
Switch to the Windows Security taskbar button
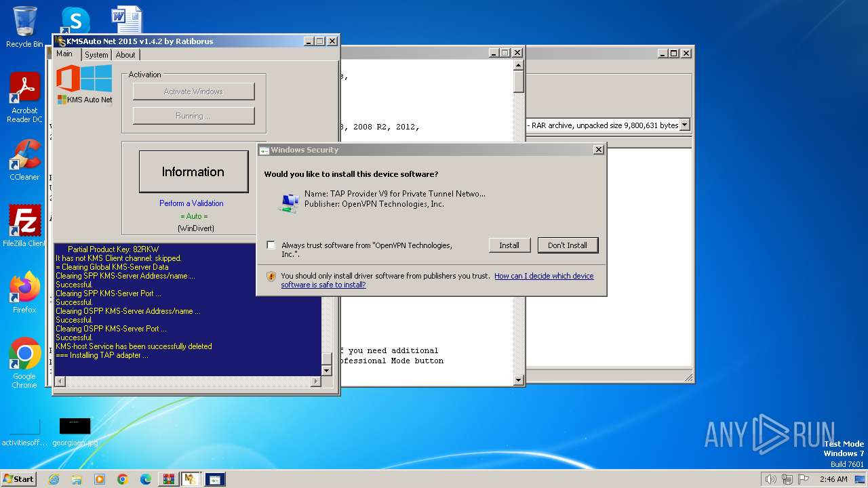[215, 479]
